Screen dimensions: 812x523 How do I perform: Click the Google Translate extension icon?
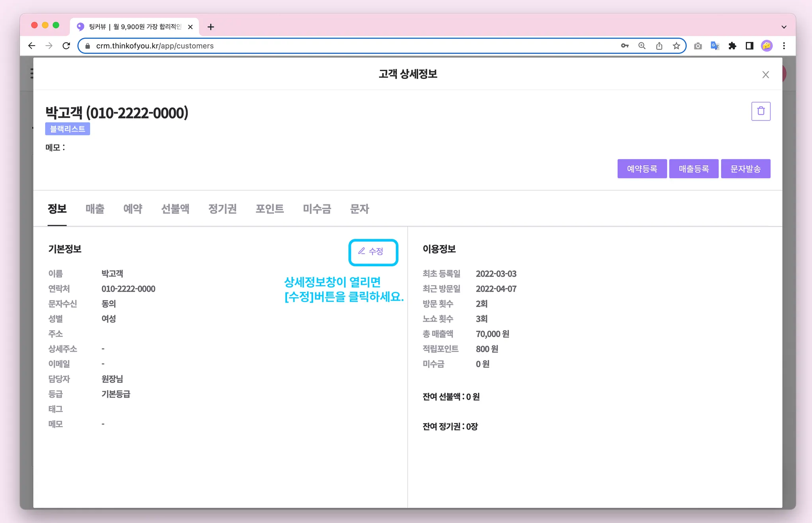(714, 46)
